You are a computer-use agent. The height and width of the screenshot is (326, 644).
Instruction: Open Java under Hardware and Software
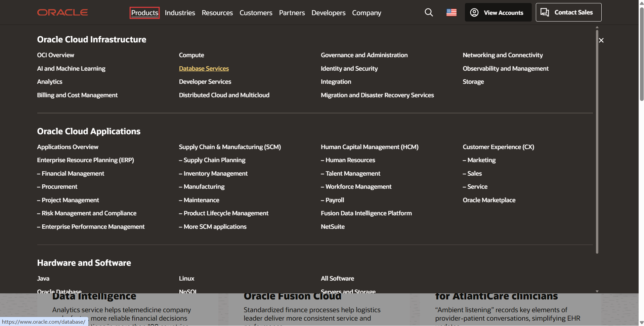(x=43, y=279)
